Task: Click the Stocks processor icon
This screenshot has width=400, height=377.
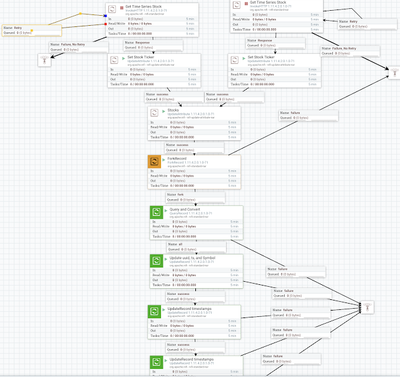Action: (x=154, y=113)
